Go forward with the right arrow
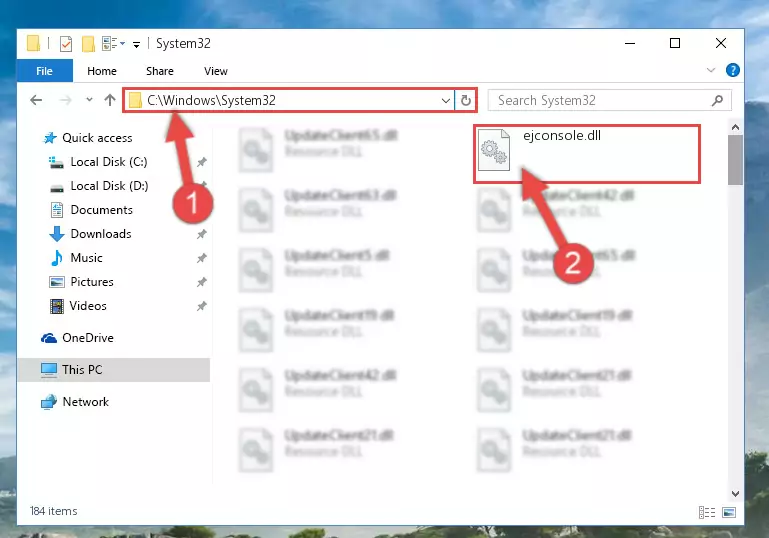 [65, 101]
